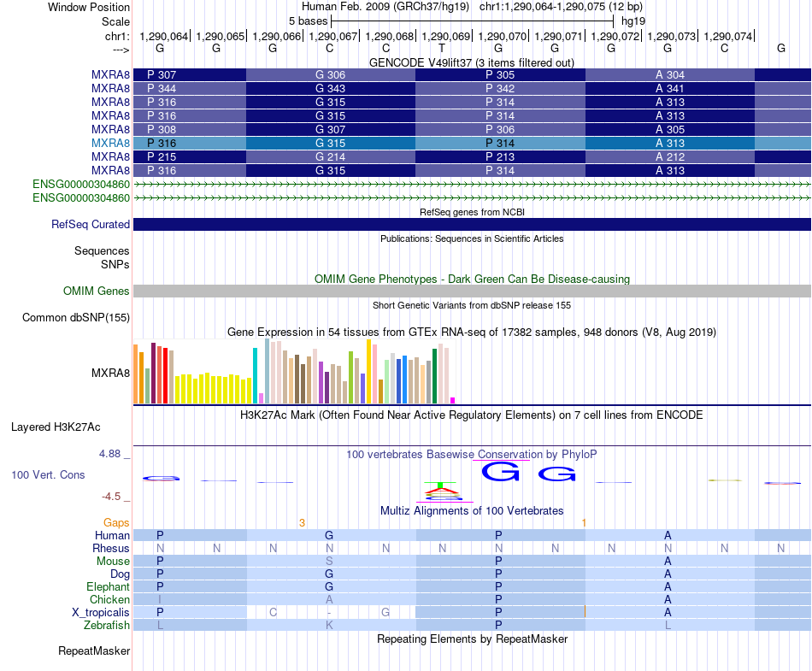Open OMIM Genes track settings label

(96, 291)
